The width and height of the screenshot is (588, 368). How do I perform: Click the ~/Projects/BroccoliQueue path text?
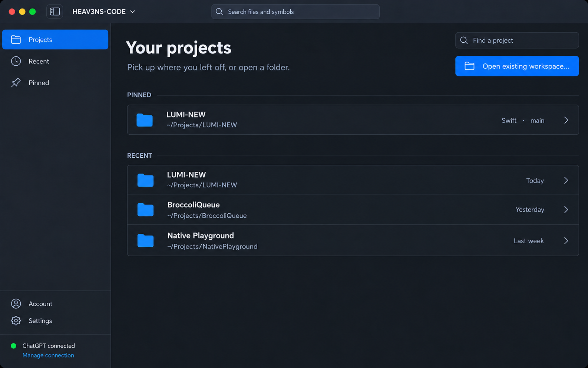(x=207, y=216)
